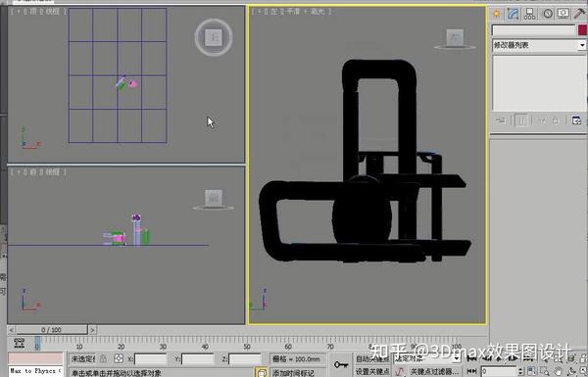This screenshot has height=377, width=588.
Task: Click the MAXScript mini listener pink field
Action: tap(35, 358)
